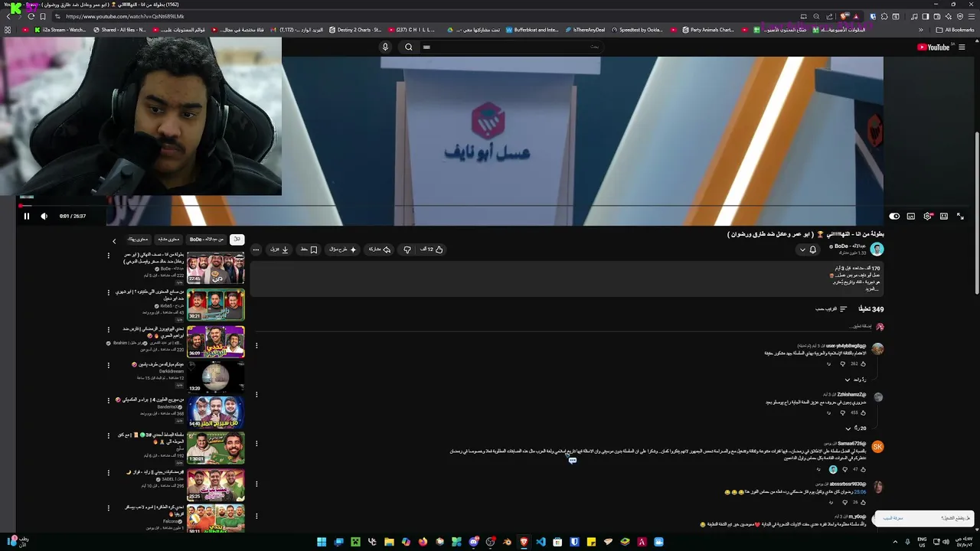Image resolution: width=980 pixels, height=551 pixels.
Task: Open Visual Studio Code from the taskbar
Action: [541, 542]
